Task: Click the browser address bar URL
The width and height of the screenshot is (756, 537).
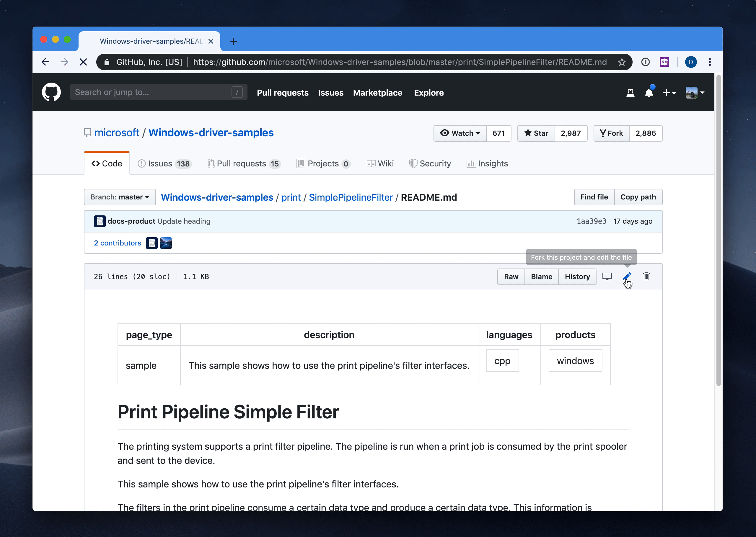Action: 400,62
